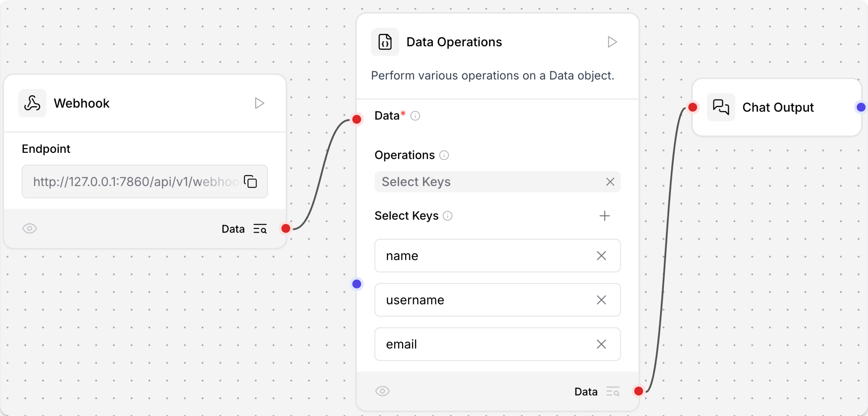
Task: Inspect the Data Operations Data output list
Action: pos(613,391)
